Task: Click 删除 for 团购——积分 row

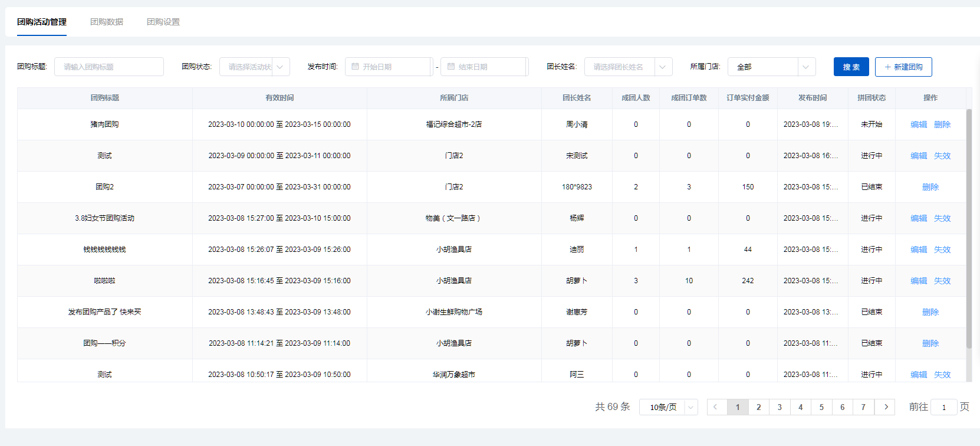Action: click(x=930, y=343)
